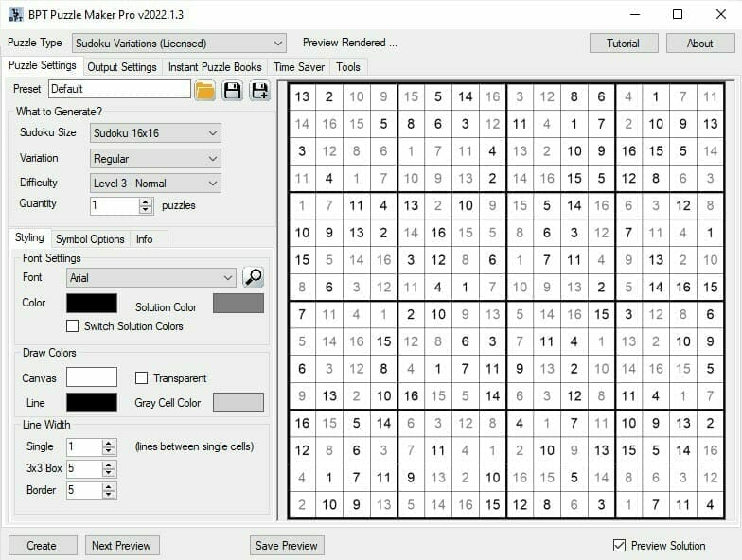
Task: Click the Quantity input field
Action: point(115,206)
